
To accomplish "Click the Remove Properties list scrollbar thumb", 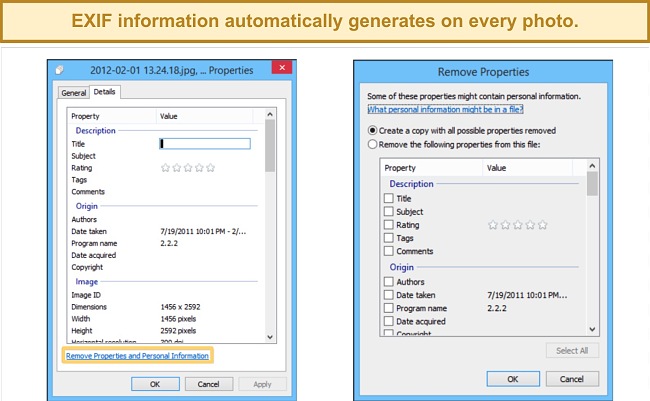I will pos(592,183).
